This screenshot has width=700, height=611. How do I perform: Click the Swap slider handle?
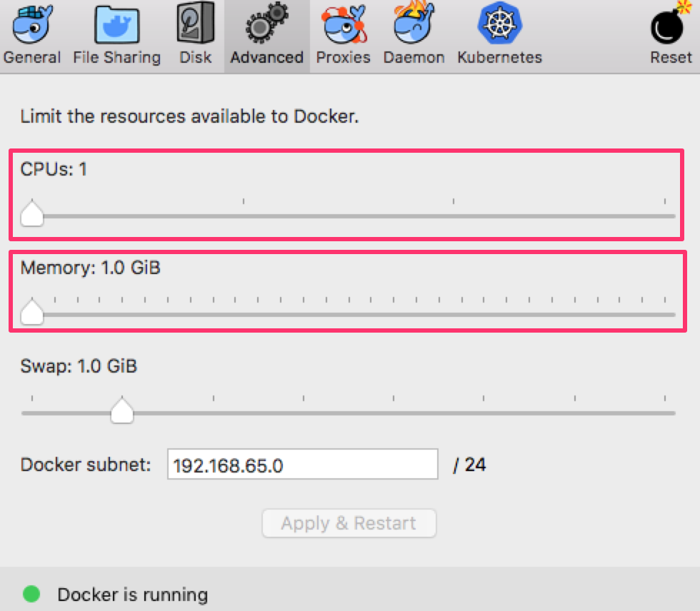[123, 411]
